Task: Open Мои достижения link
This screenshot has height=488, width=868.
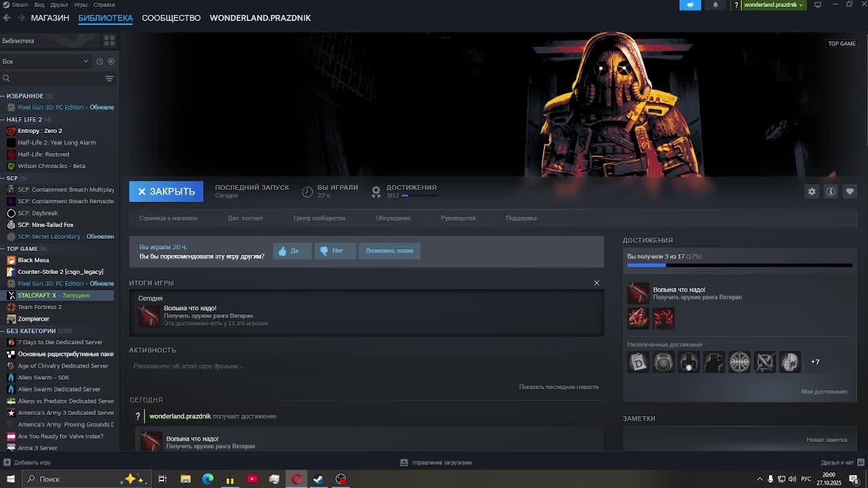Action: pos(824,392)
